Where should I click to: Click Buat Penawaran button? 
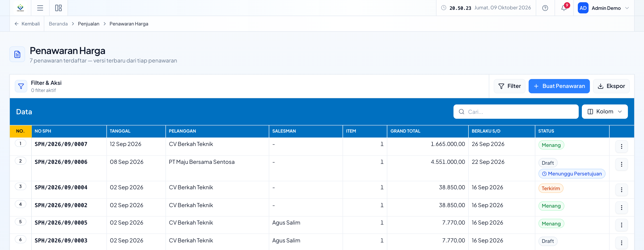[x=559, y=86]
